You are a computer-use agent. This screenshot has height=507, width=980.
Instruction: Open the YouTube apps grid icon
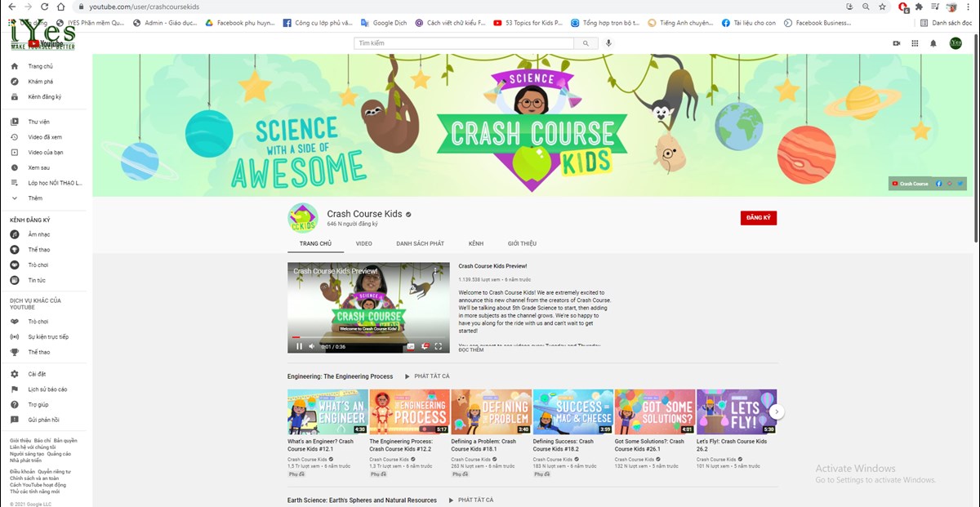(x=915, y=43)
